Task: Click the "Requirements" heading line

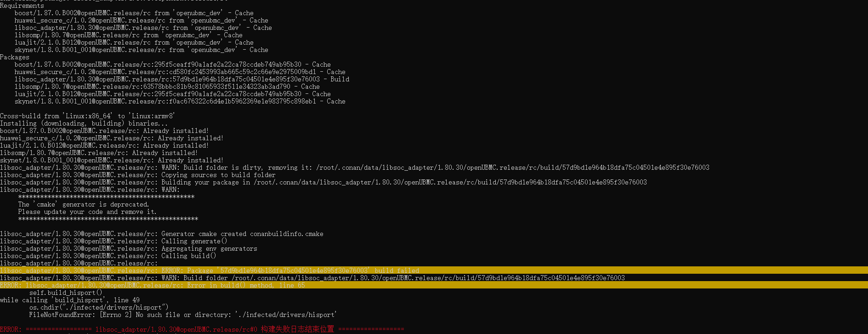Action: pyautogui.click(x=22, y=6)
